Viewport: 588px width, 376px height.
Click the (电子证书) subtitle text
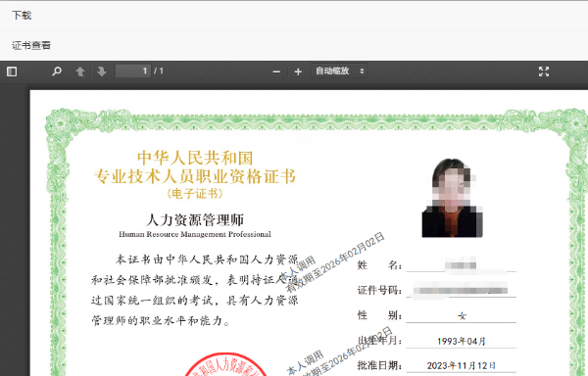195,193
